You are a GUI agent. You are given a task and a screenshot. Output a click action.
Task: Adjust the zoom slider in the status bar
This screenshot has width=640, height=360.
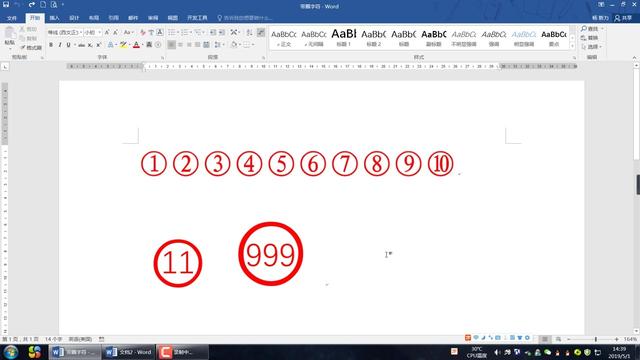pos(596,339)
